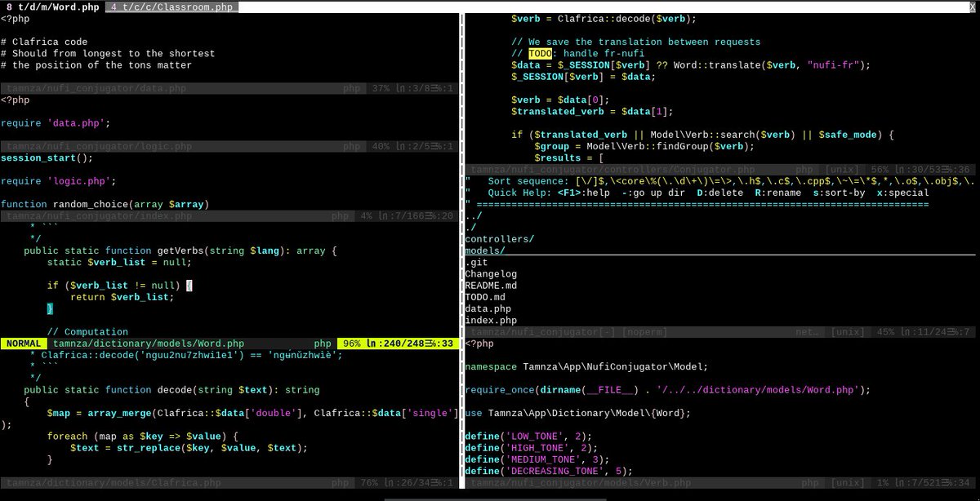Select the .git entry in the file listing
Image resolution: width=980 pixels, height=501 pixels.
click(x=477, y=263)
